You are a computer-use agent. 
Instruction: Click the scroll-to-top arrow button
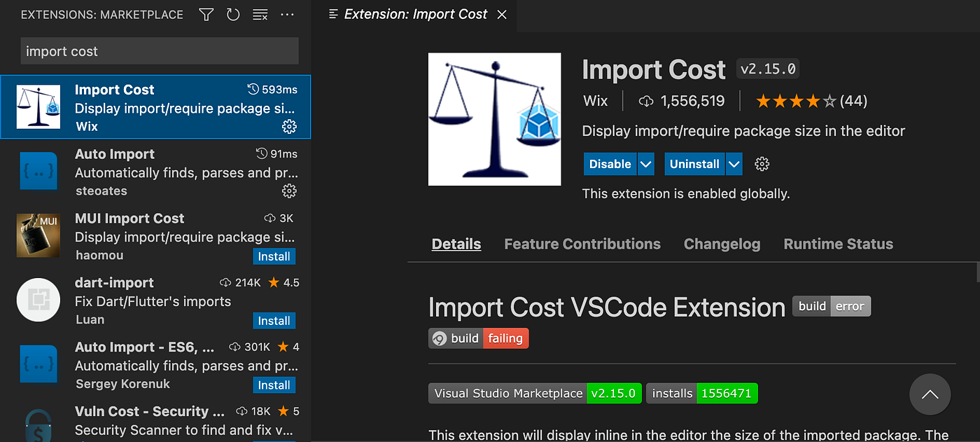[x=930, y=394]
